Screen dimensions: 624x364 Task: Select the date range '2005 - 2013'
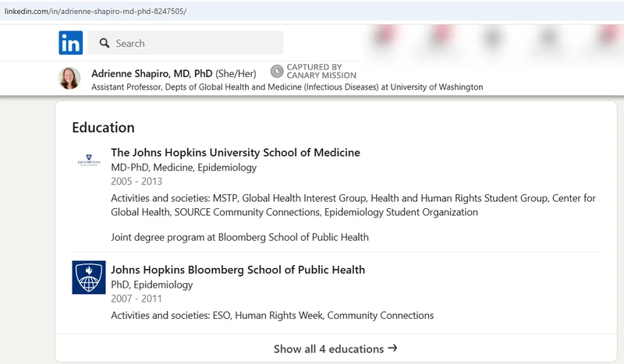136,182
